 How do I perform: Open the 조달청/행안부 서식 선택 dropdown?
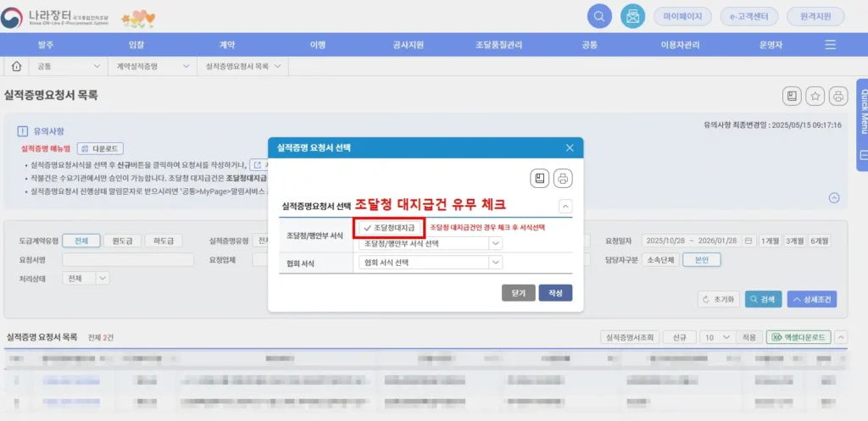tap(431, 244)
